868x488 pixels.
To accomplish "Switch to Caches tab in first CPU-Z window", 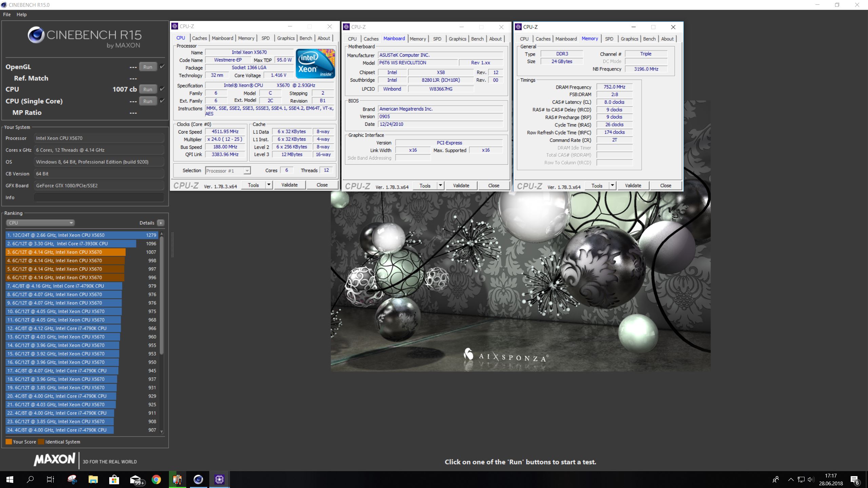I will tap(199, 38).
